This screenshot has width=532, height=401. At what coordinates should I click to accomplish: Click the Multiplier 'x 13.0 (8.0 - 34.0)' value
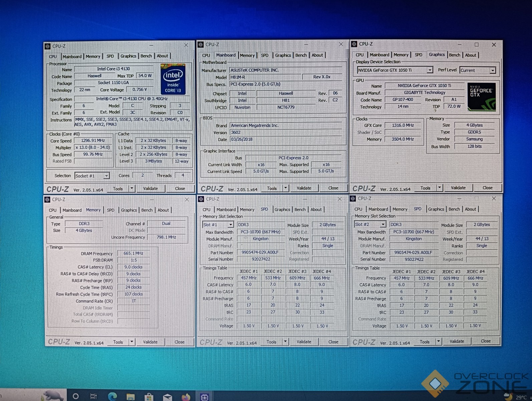(93, 147)
